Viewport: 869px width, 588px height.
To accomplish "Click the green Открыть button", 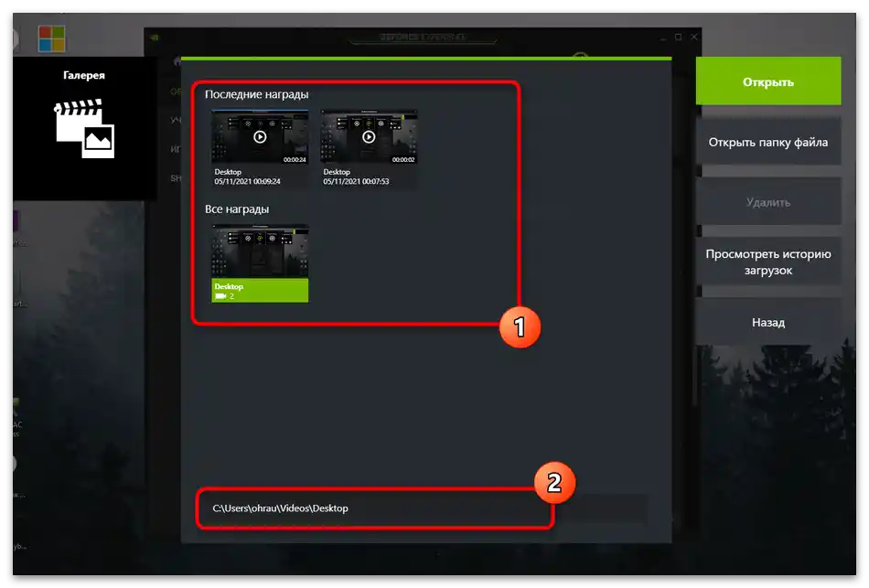I will [x=767, y=81].
